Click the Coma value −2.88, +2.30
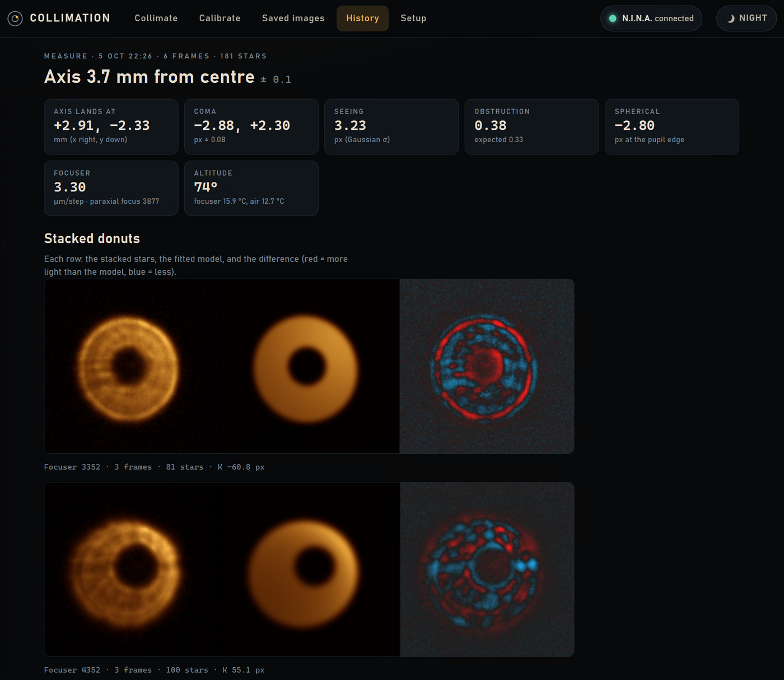The width and height of the screenshot is (784, 680). (242, 125)
